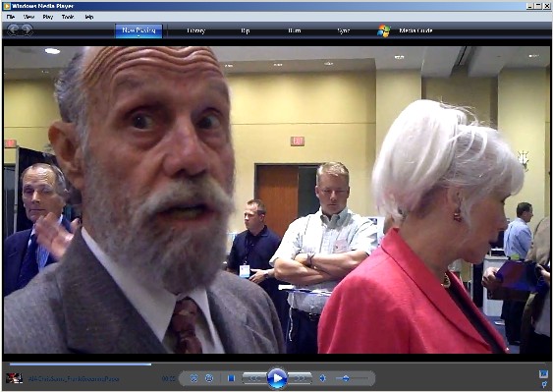The height and width of the screenshot is (392, 553).
Task: Open the Sync tab
Action: 343,30
